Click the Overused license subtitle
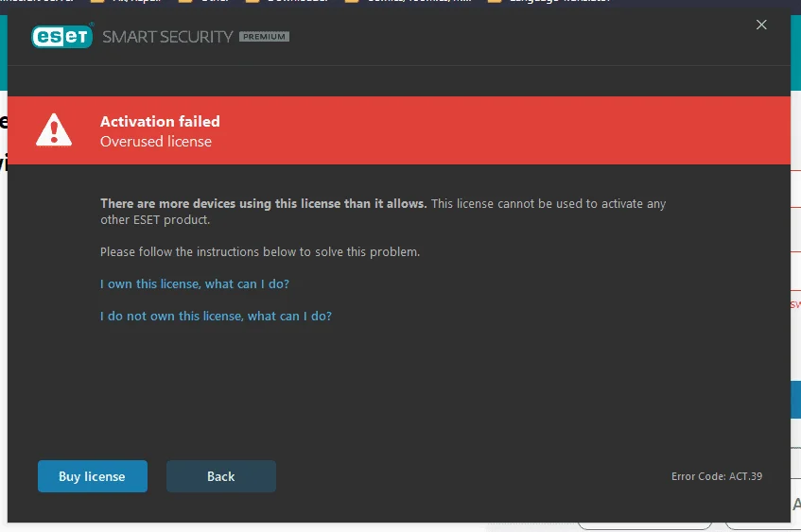Viewport: 801px width, 532px height. tap(156, 142)
